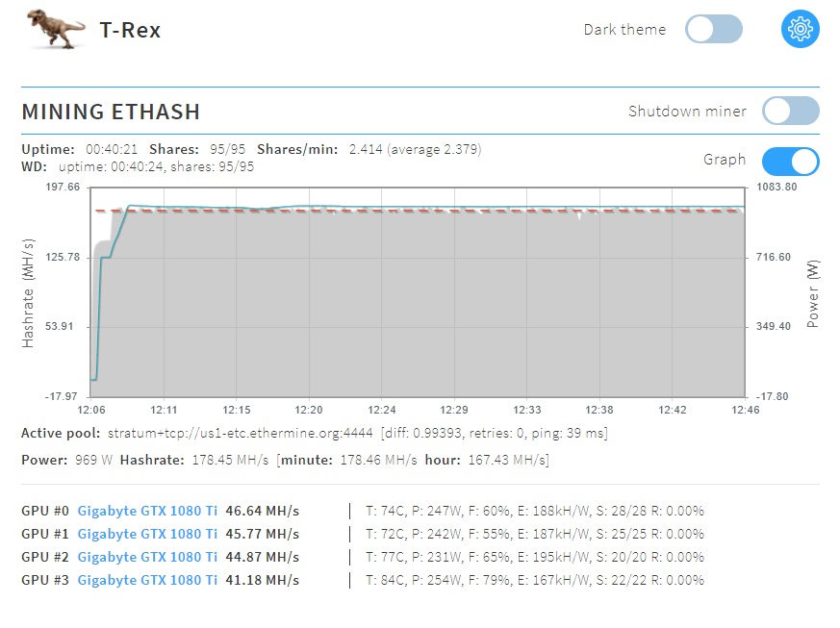Screen dimensions: 840x628
Task: Enable the Dark theme switch
Action: pyautogui.click(x=714, y=29)
